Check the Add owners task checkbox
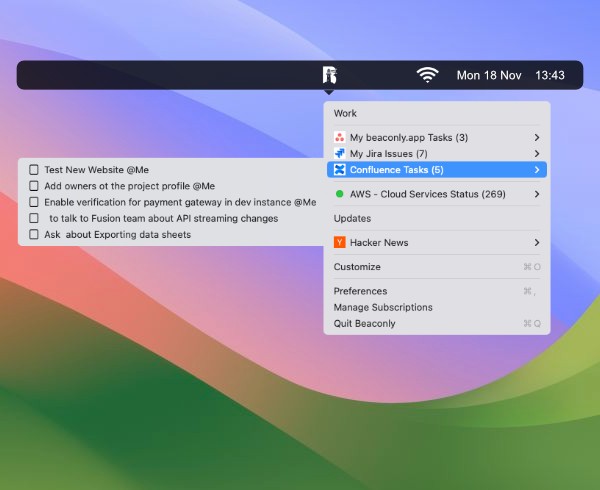 pyautogui.click(x=34, y=186)
